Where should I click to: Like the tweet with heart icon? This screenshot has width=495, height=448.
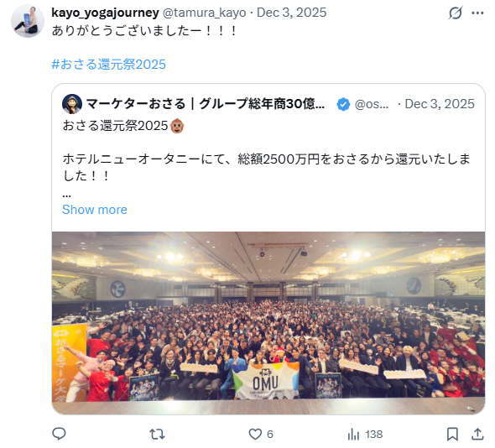tap(255, 434)
